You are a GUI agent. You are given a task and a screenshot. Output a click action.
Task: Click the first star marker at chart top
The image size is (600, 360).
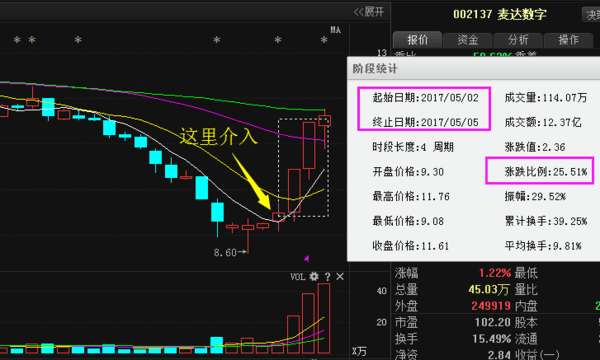[17, 39]
